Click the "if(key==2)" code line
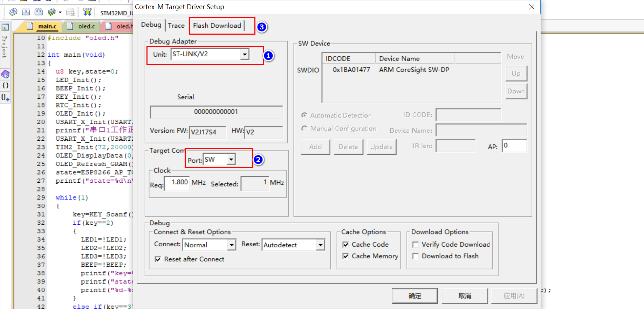 tap(93, 223)
